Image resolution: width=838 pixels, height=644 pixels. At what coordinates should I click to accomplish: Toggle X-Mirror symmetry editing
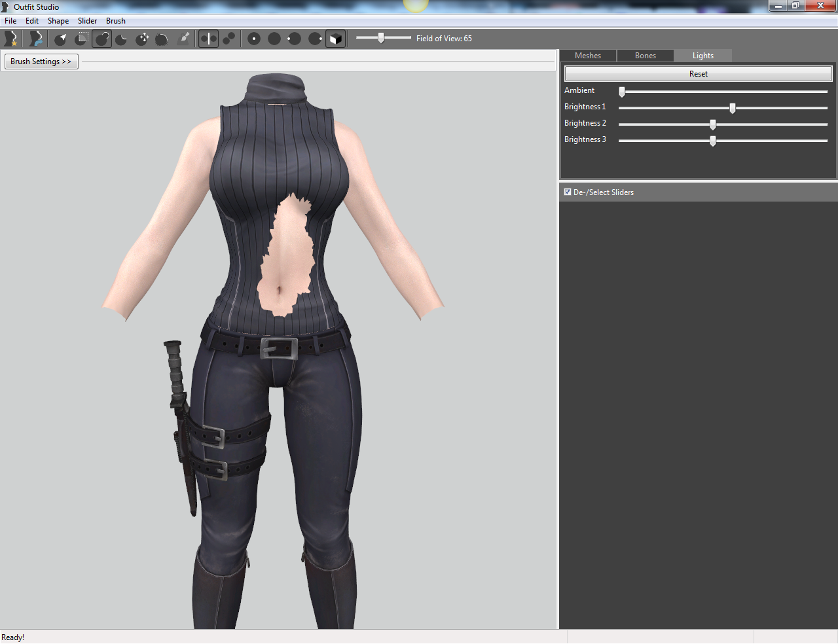208,39
